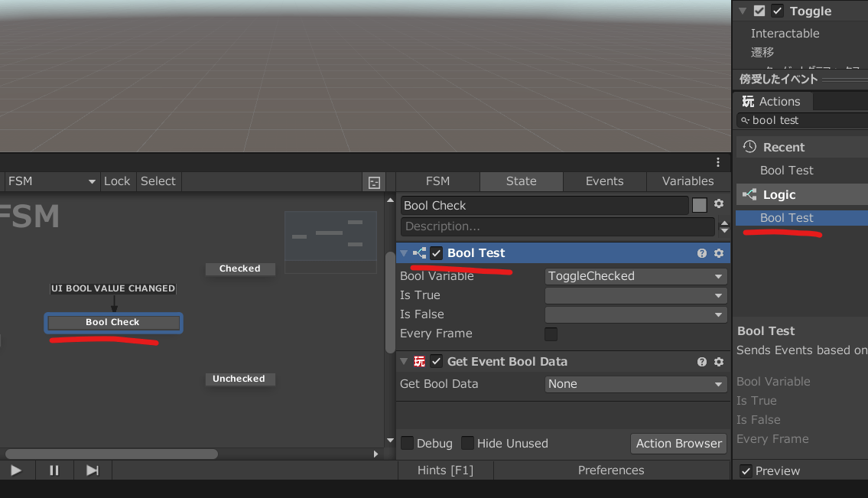Open the Bool Variable ToggleChecked dropdown

[636, 276]
